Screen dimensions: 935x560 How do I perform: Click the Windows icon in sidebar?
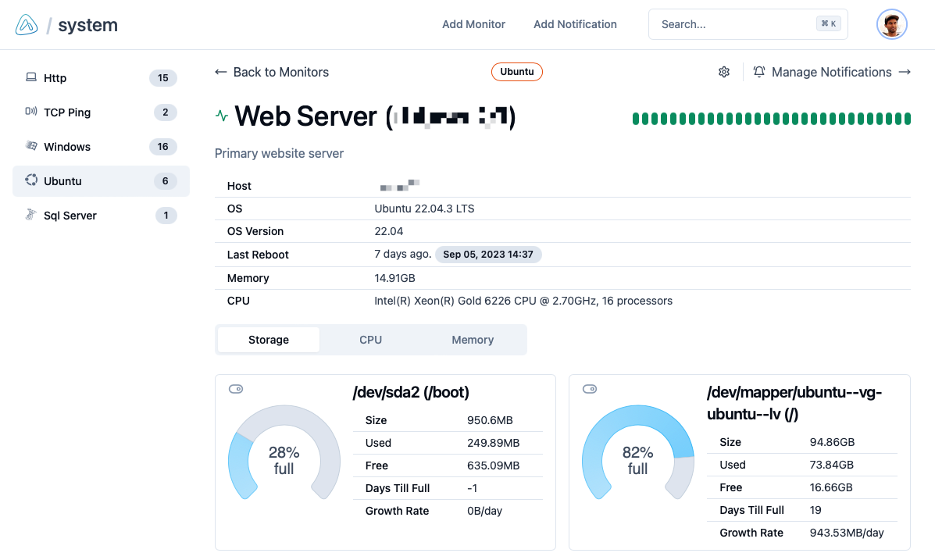31,146
